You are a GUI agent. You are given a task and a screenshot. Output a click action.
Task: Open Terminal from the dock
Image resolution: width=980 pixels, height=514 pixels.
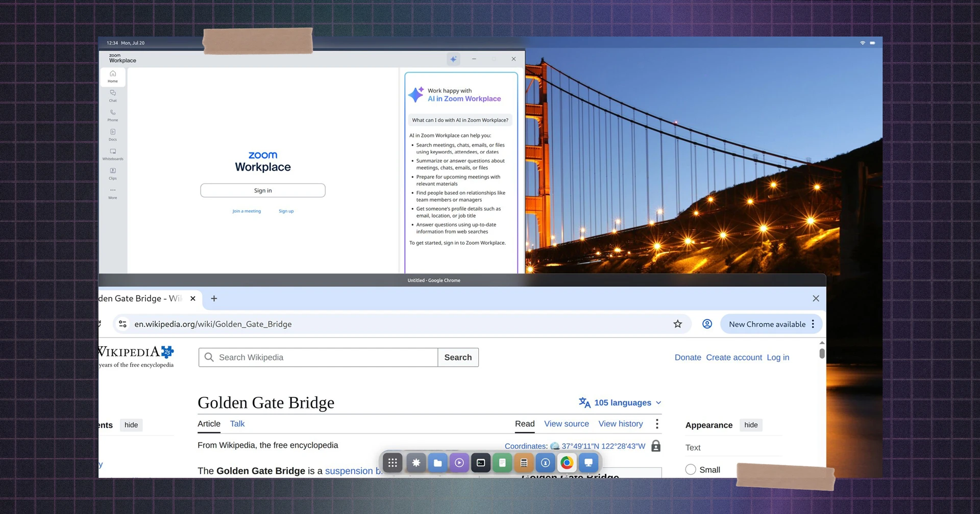(x=481, y=462)
